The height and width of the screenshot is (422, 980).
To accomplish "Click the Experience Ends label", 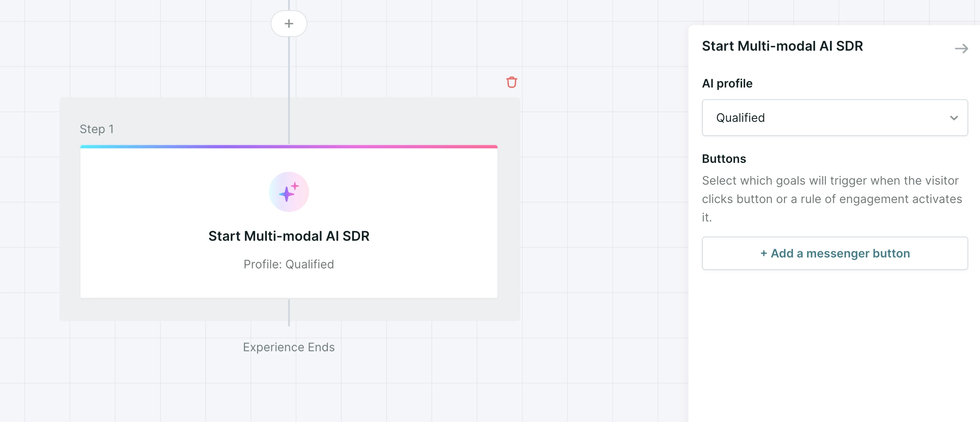I will coord(289,347).
